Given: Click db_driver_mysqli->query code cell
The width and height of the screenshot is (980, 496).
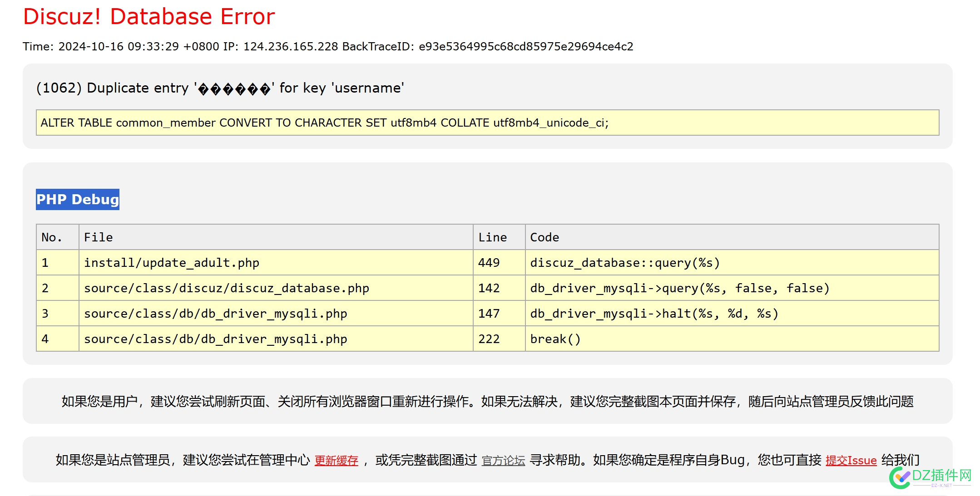Looking at the screenshot, I should 732,288.
